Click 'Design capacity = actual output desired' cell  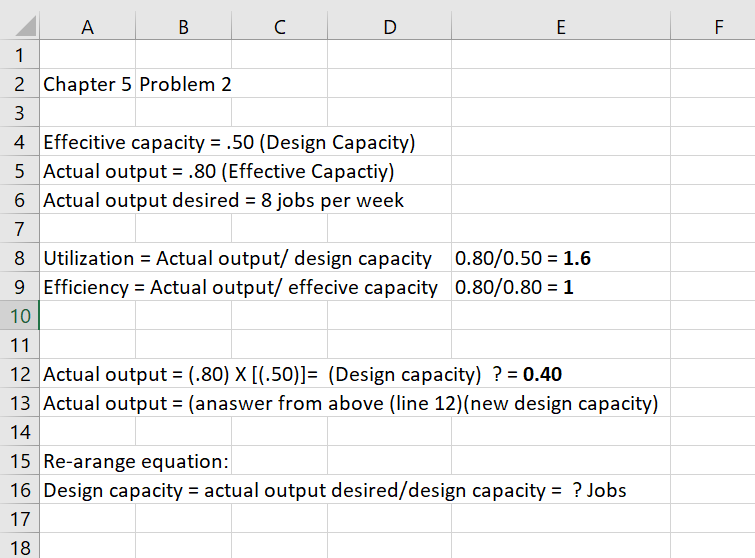(335, 490)
